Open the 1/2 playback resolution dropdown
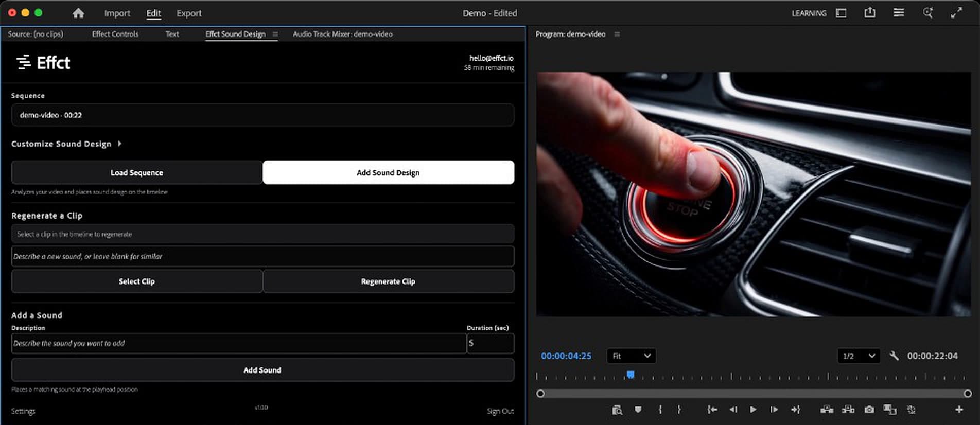980x425 pixels. pos(859,356)
